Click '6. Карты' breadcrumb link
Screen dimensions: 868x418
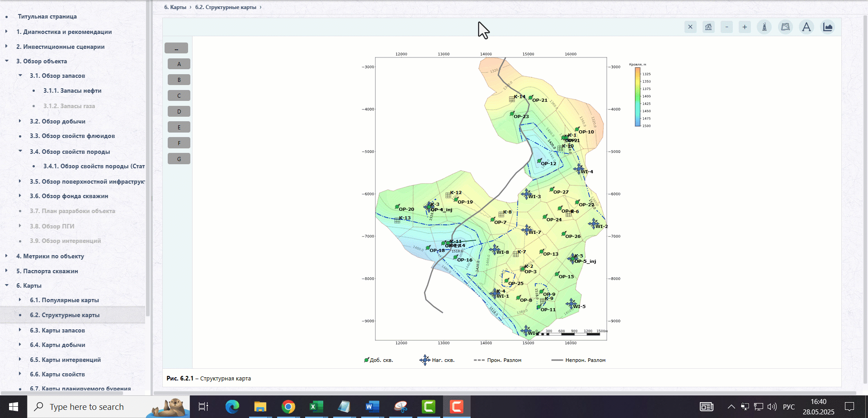(175, 7)
